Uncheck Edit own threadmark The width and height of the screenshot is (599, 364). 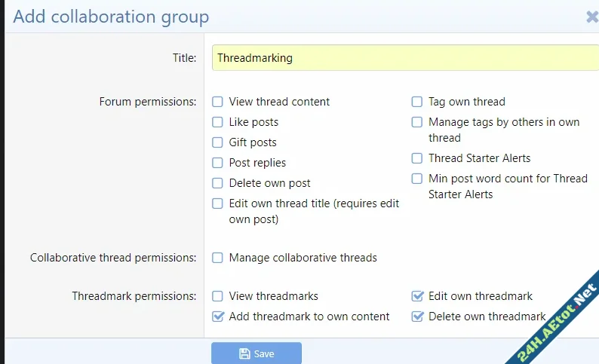tap(416, 296)
